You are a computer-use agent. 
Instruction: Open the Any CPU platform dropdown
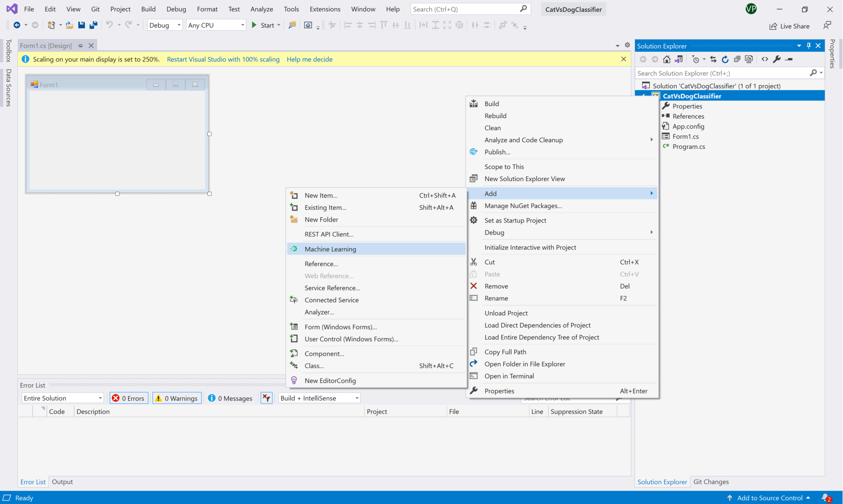pos(216,25)
